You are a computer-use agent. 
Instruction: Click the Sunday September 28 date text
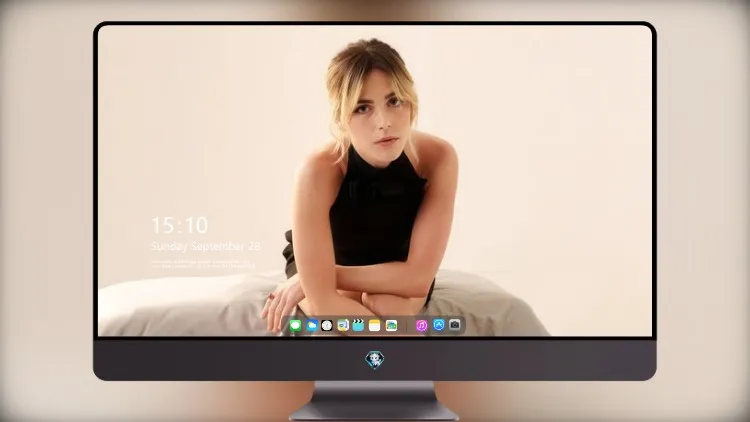[206, 246]
